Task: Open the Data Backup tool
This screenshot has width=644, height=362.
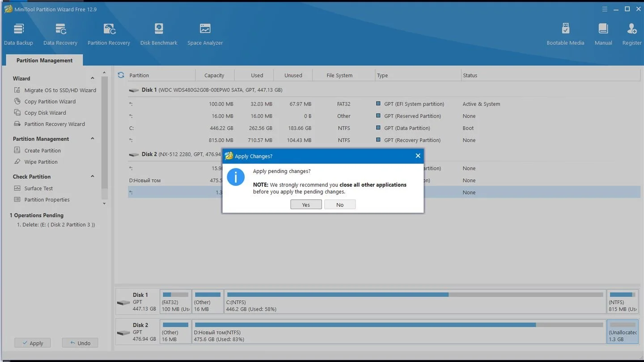Action: (x=18, y=34)
